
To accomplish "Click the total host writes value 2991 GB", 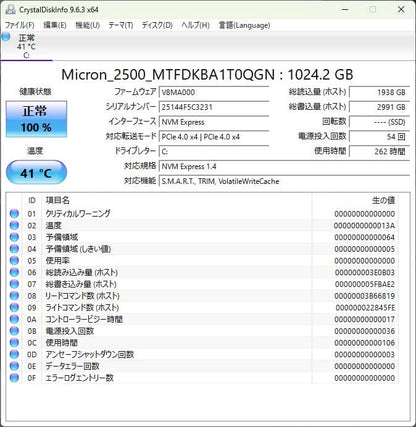I will (379, 107).
